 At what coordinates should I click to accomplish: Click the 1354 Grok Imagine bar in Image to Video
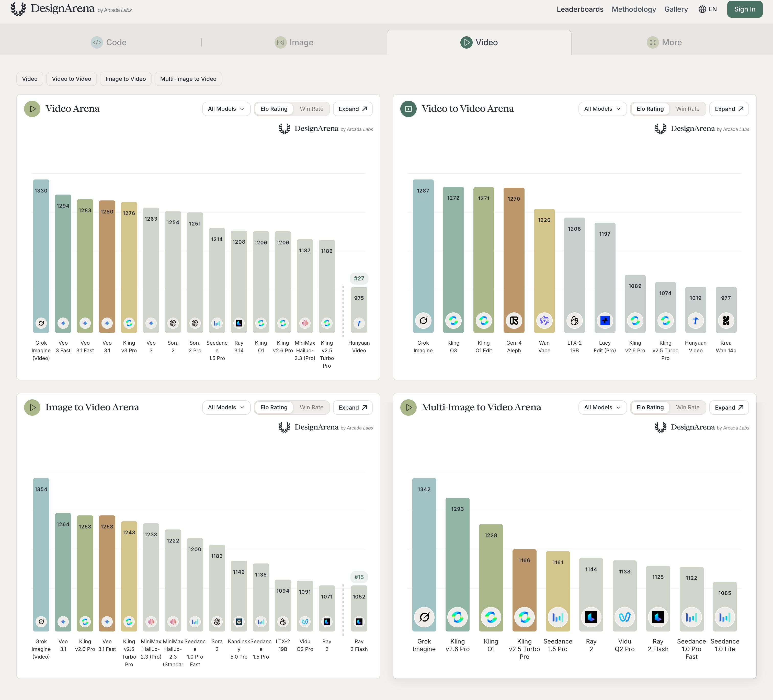(x=41, y=554)
